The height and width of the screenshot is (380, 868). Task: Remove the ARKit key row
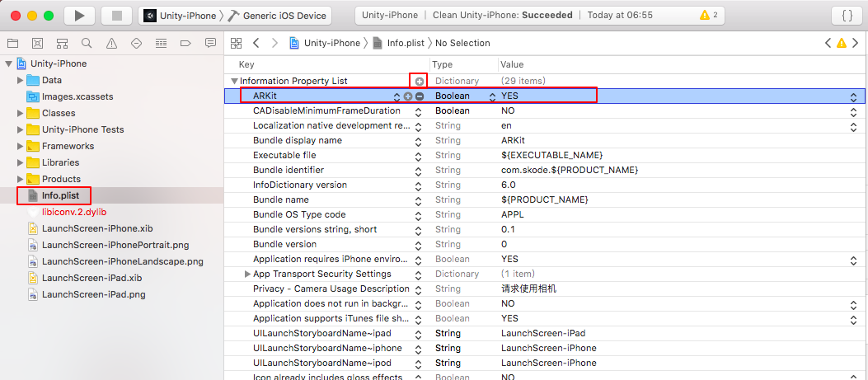(x=420, y=96)
